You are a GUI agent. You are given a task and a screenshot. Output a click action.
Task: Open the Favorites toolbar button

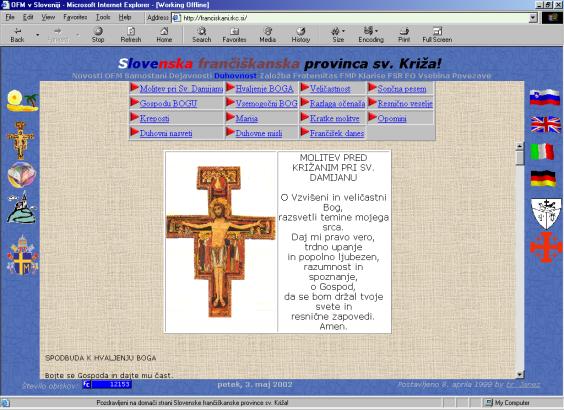(234, 35)
